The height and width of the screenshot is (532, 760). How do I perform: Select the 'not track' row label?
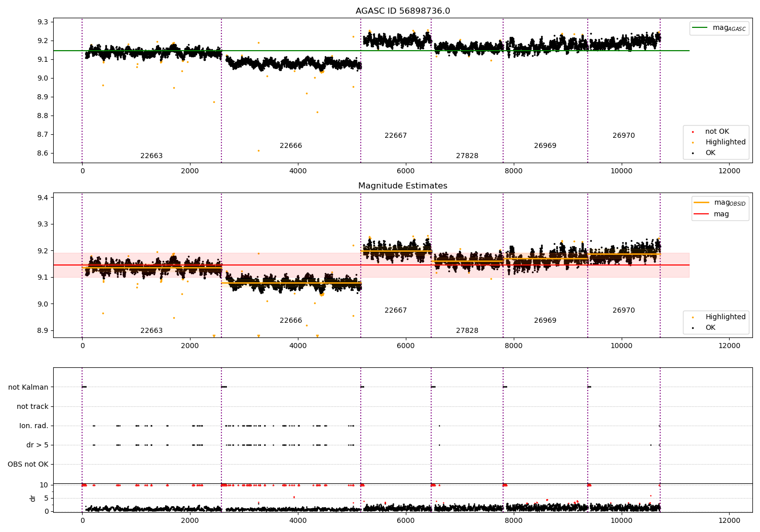32,407
